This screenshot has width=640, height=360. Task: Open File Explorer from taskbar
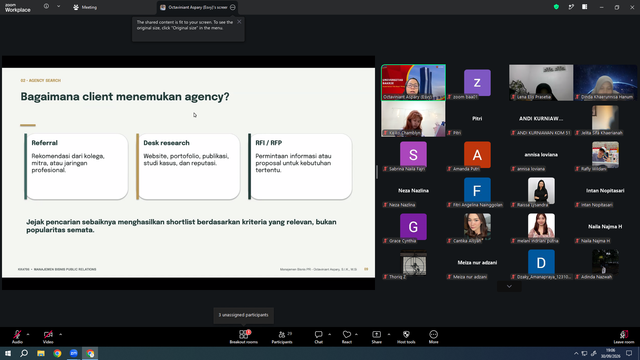pos(41,353)
